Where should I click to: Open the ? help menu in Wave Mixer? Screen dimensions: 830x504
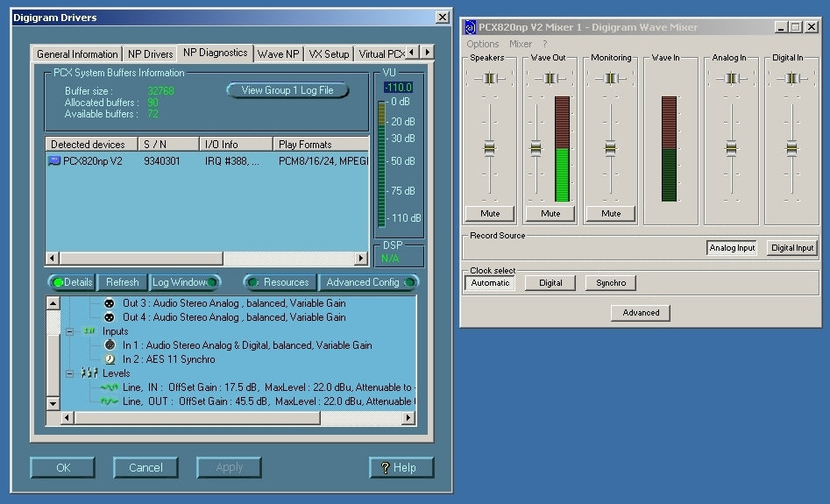click(544, 44)
